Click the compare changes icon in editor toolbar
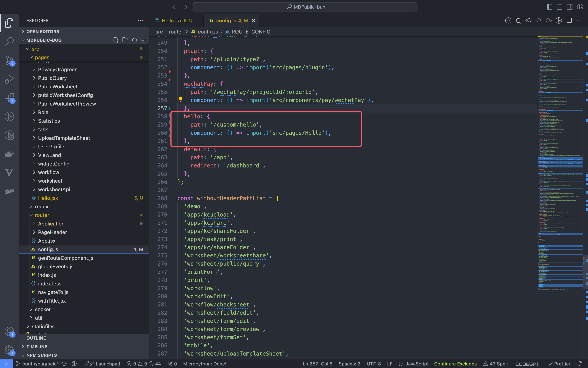This screenshot has height=368, width=588. pyautogui.click(x=518, y=20)
